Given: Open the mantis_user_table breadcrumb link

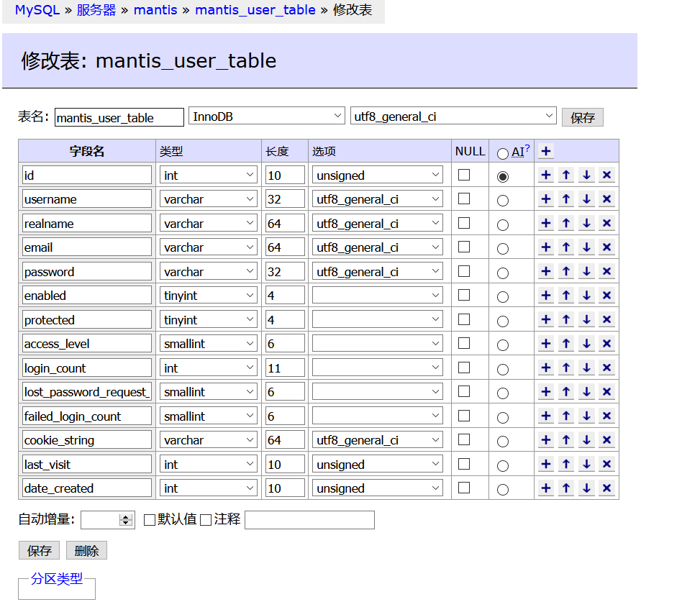Looking at the screenshot, I should tap(255, 10).
